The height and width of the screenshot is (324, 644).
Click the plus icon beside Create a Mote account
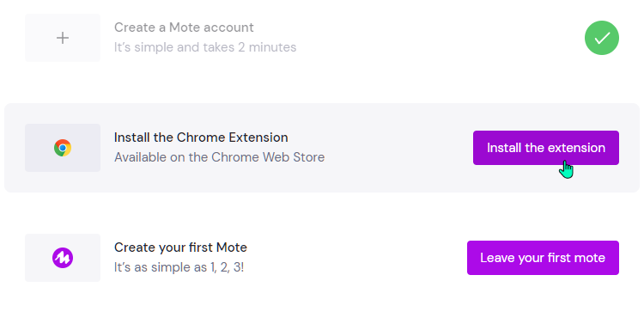click(63, 38)
